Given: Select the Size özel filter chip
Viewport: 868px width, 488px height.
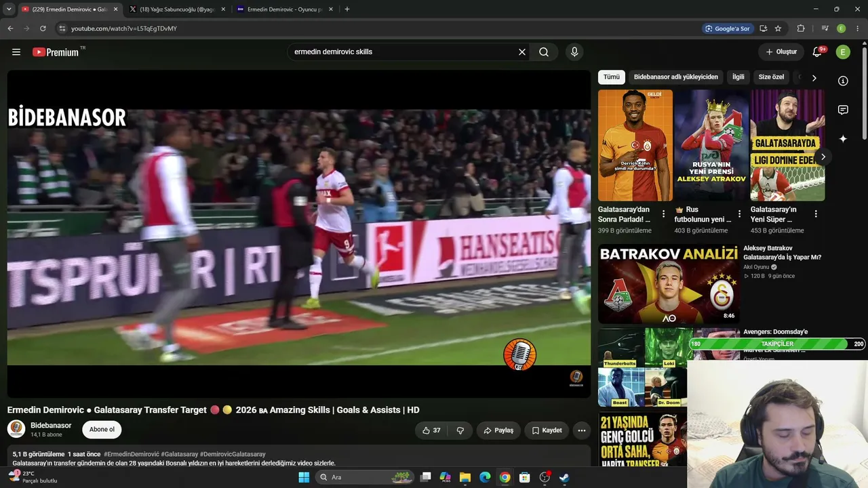Looking at the screenshot, I should point(771,77).
